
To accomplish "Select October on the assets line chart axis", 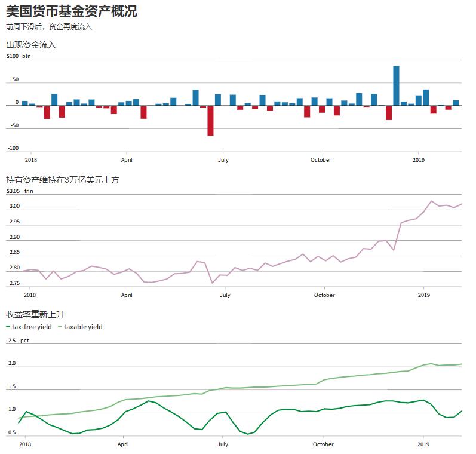I will click(324, 295).
